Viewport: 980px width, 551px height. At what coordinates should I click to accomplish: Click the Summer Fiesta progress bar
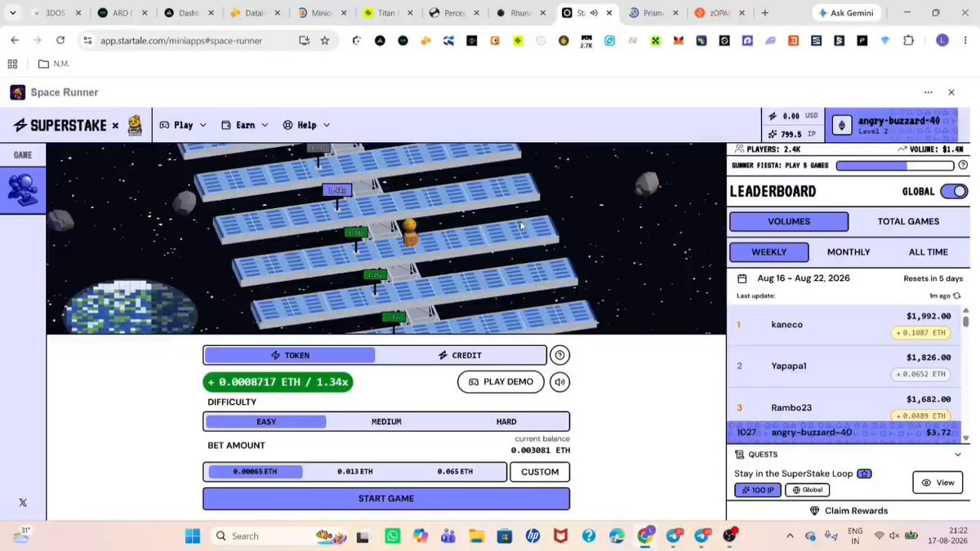coord(895,166)
